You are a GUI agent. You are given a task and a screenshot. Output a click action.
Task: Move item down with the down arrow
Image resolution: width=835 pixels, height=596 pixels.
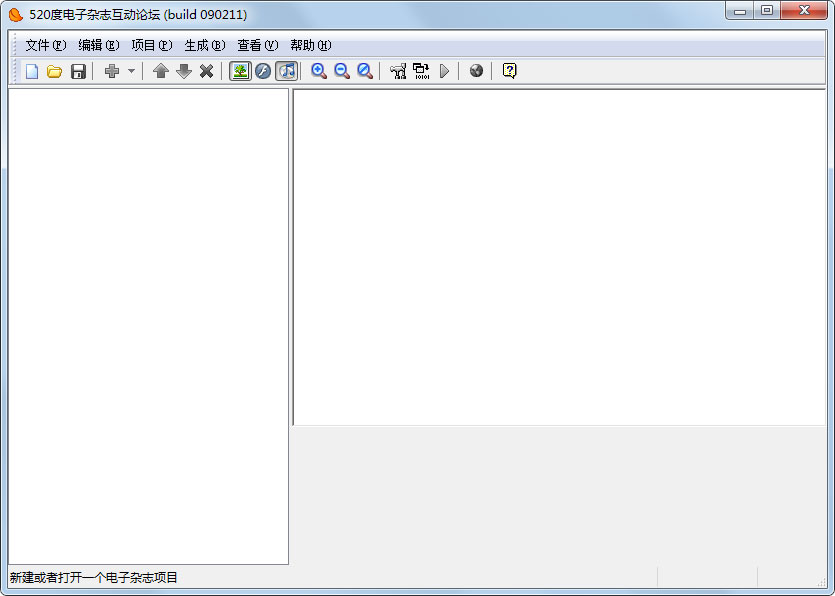coord(184,71)
